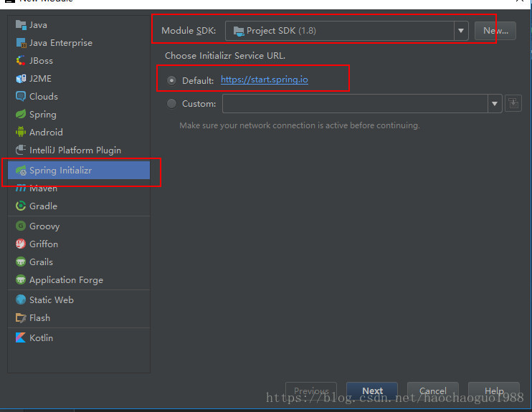
Task: Select Griffon in the module list
Action: (79, 244)
